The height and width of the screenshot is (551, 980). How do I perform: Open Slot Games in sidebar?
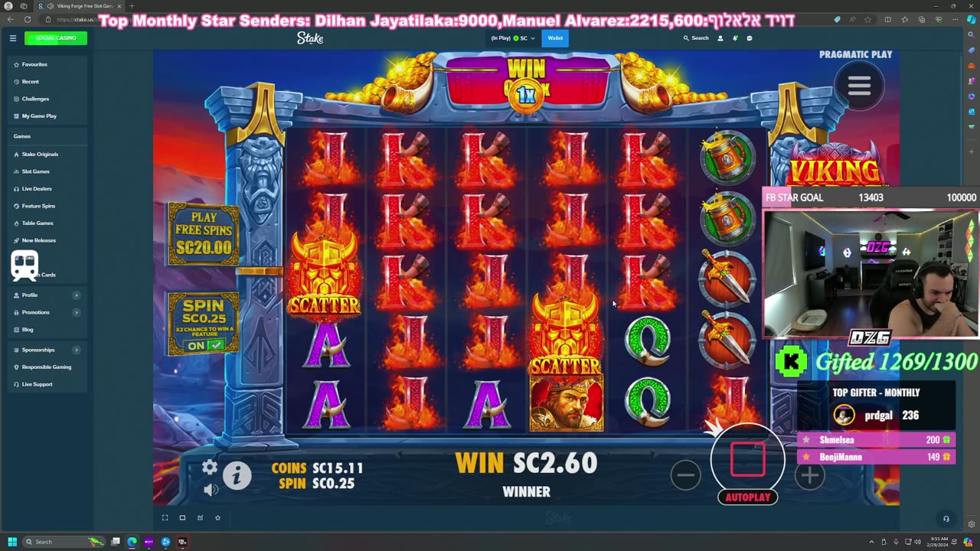tap(35, 171)
